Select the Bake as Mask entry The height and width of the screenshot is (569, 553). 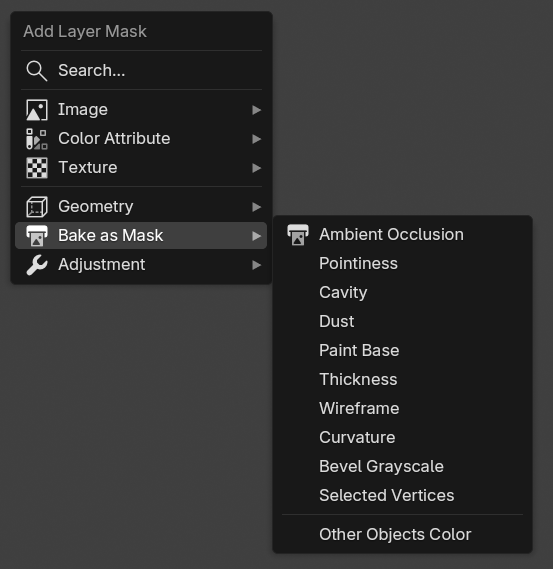141,236
